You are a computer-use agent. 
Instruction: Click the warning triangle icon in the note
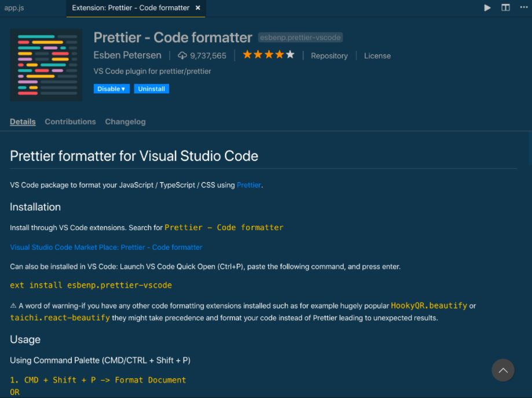(x=13, y=306)
